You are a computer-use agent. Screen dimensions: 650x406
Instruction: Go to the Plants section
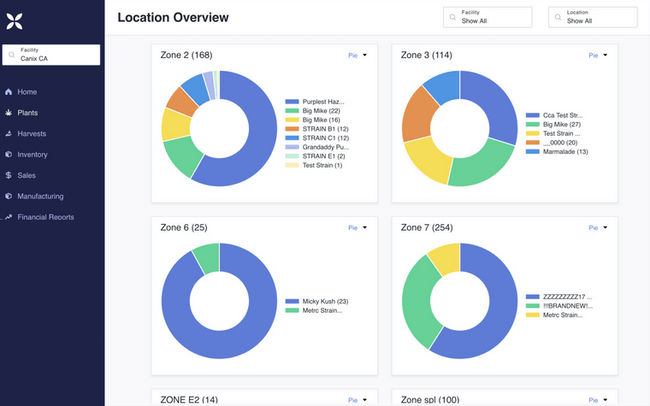tap(27, 112)
